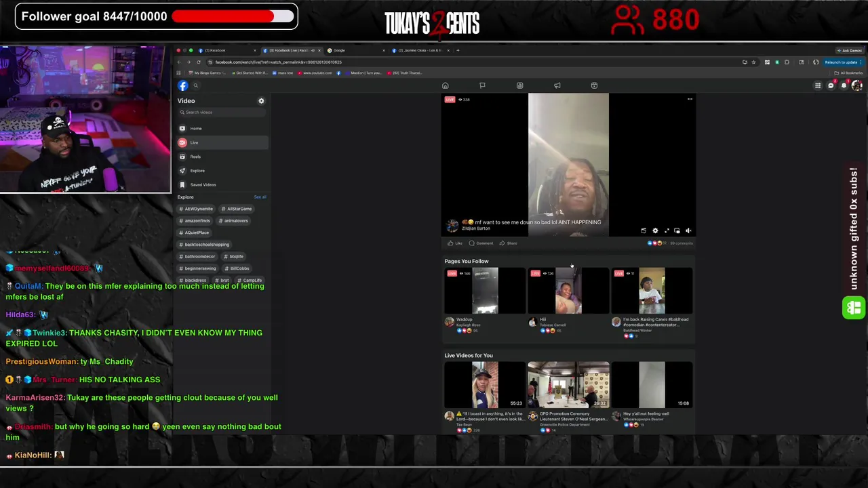The height and width of the screenshot is (488, 868).
Task: Open the All Bookmarks folder
Action: (x=848, y=73)
